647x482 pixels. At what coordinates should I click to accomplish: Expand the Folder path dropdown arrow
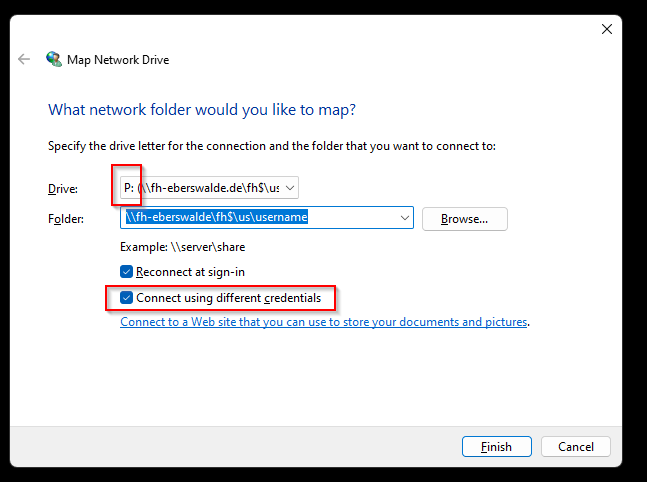click(x=405, y=217)
